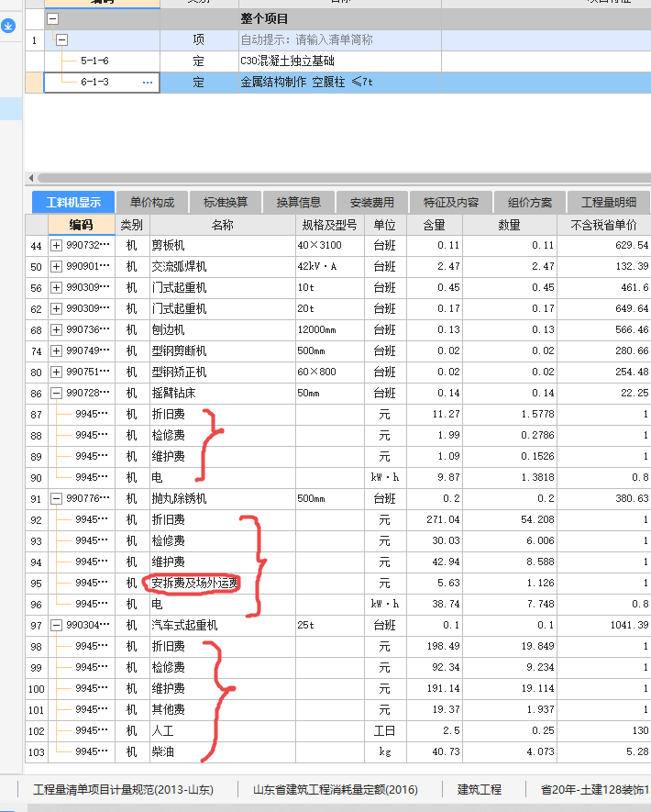
Task: Click 工程量清单项目计量规范(2013-山东) in status bar
Action: (x=123, y=790)
